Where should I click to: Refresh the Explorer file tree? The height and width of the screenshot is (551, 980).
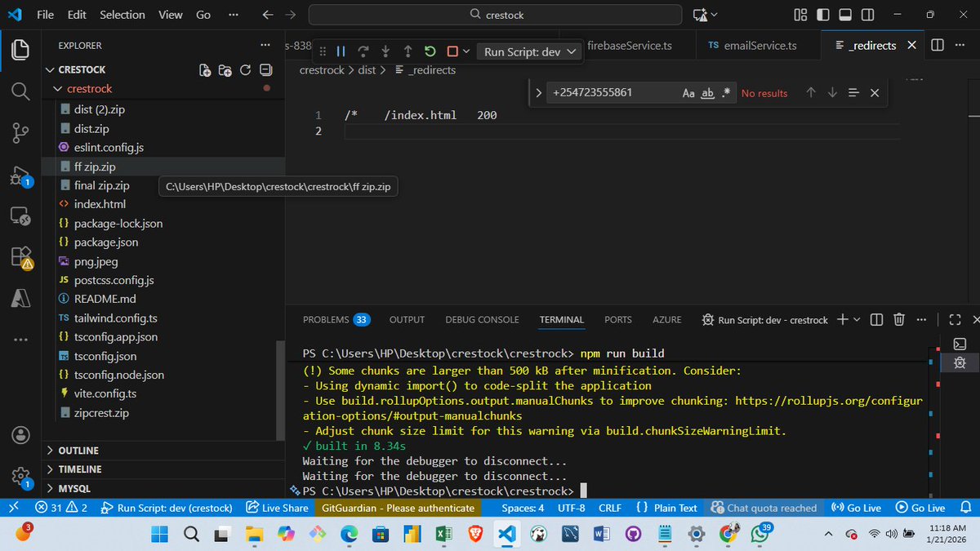click(245, 70)
